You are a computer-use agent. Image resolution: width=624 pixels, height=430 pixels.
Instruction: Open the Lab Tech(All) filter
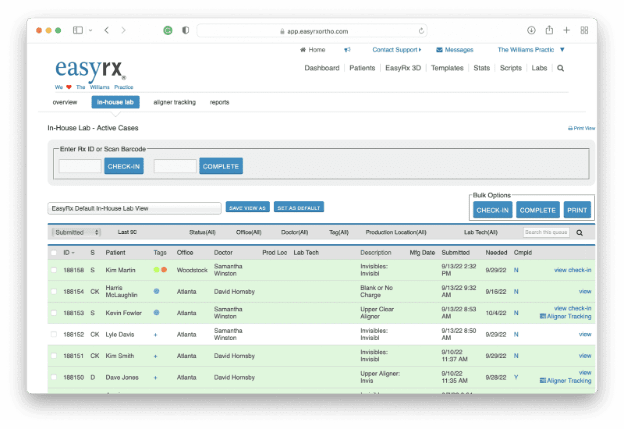click(x=481, y=232)
